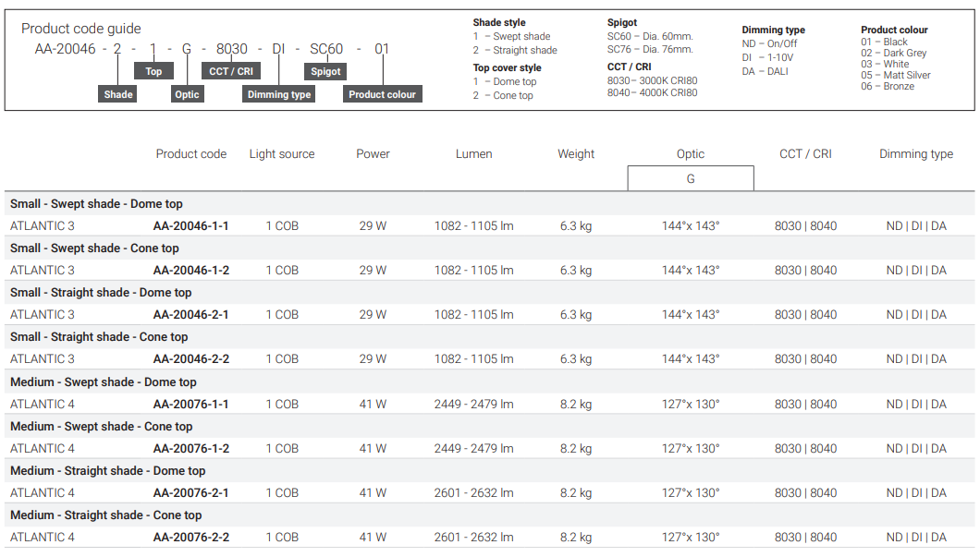Open product code AA-20076-2-1

coord(190,493)
